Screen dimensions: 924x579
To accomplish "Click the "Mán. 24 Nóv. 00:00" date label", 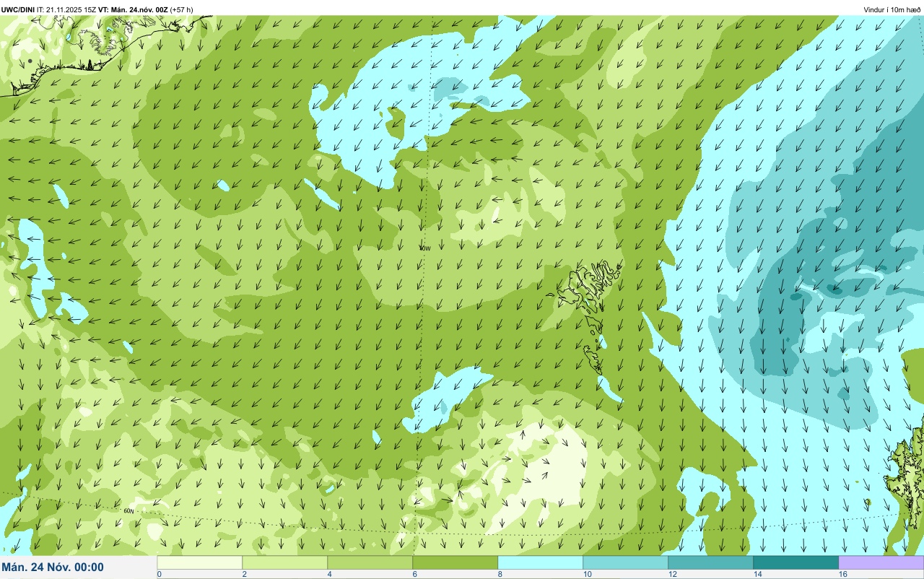I will point(53,567).
